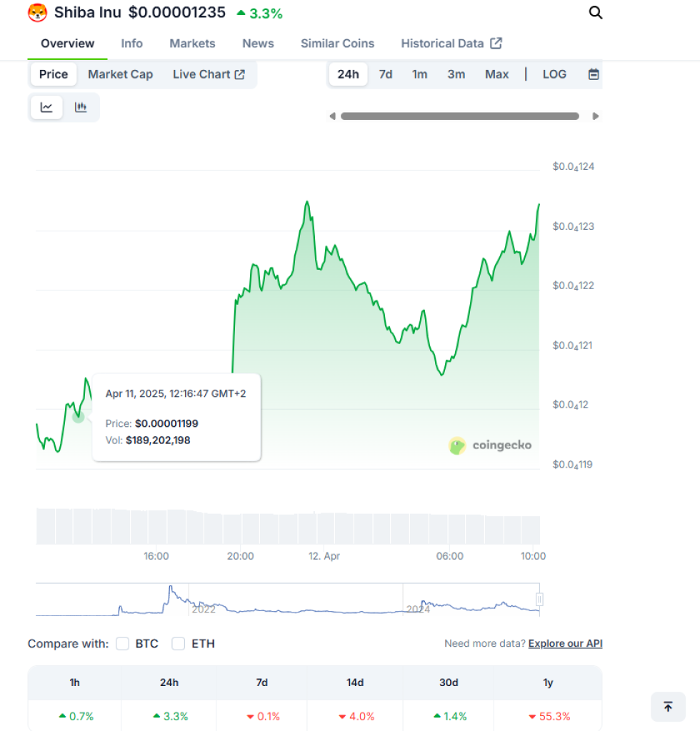Switch to Similar Coins tab

coord(337,44)
